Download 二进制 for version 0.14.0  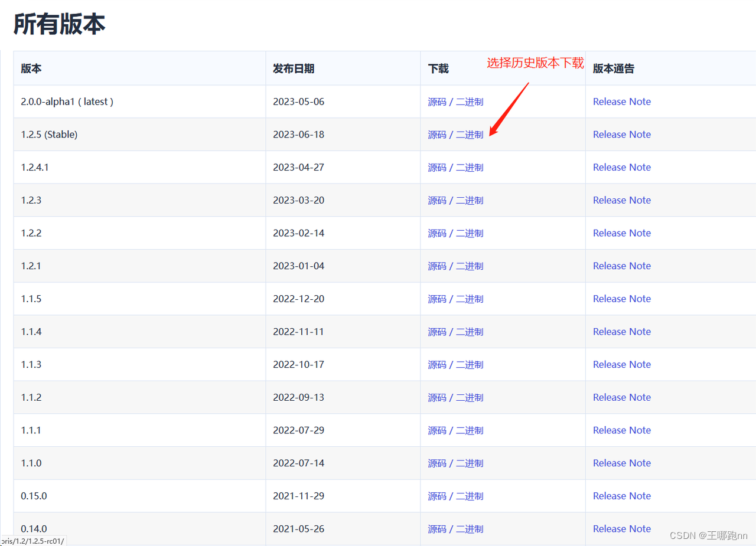(470, 529)
